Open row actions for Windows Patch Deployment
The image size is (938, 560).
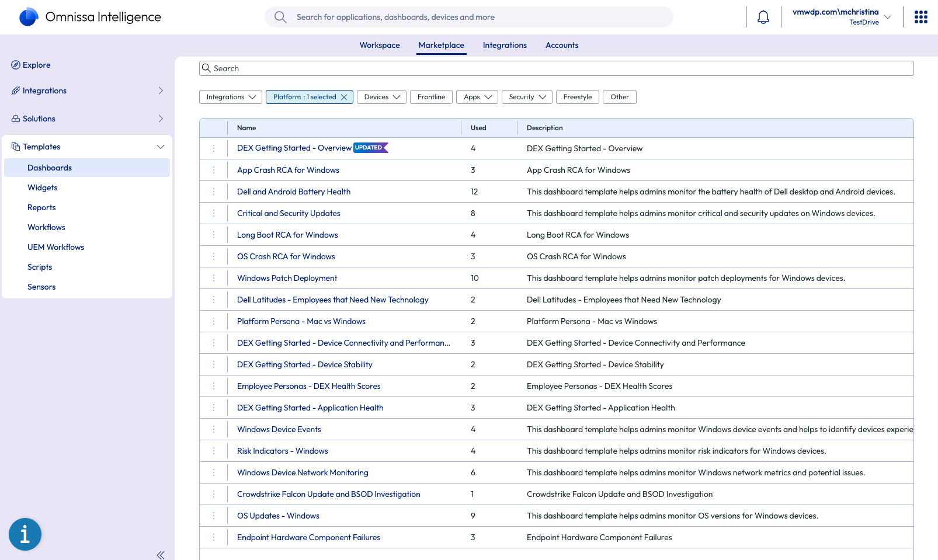pos(214,278)
